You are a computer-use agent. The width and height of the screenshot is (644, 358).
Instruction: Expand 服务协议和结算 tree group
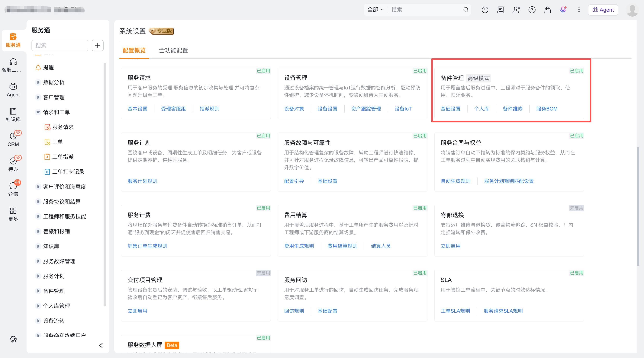click(x=38, y=202)
